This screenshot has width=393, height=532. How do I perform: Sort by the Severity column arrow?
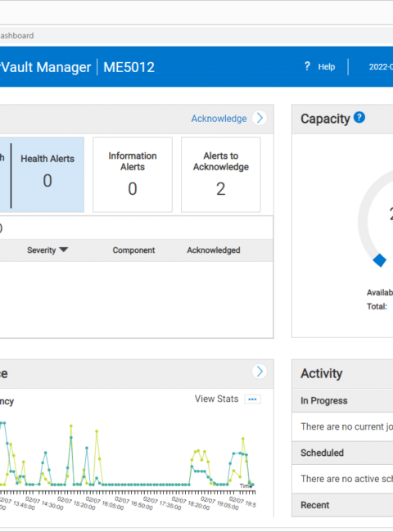click(x=64, y=250)
